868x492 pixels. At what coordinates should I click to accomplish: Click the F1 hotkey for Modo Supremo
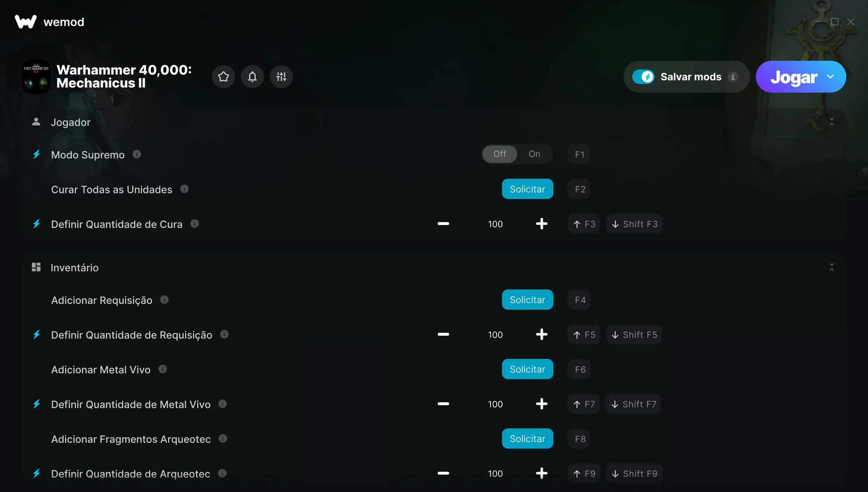pos(579,154)
